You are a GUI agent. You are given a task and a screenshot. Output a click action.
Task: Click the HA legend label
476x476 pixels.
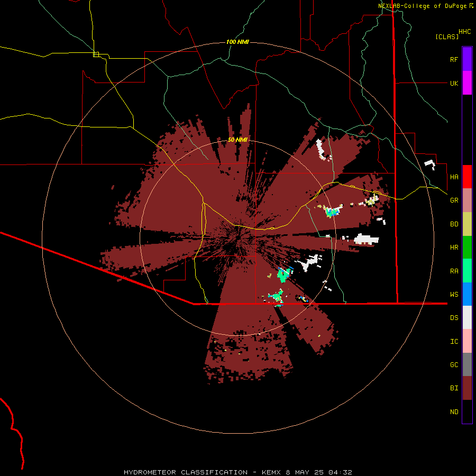pos(454,177)
